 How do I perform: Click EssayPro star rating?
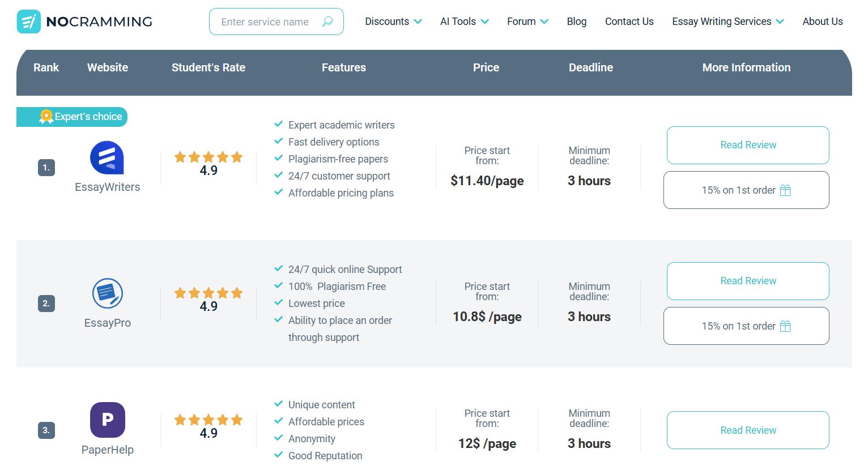(209, 293)
